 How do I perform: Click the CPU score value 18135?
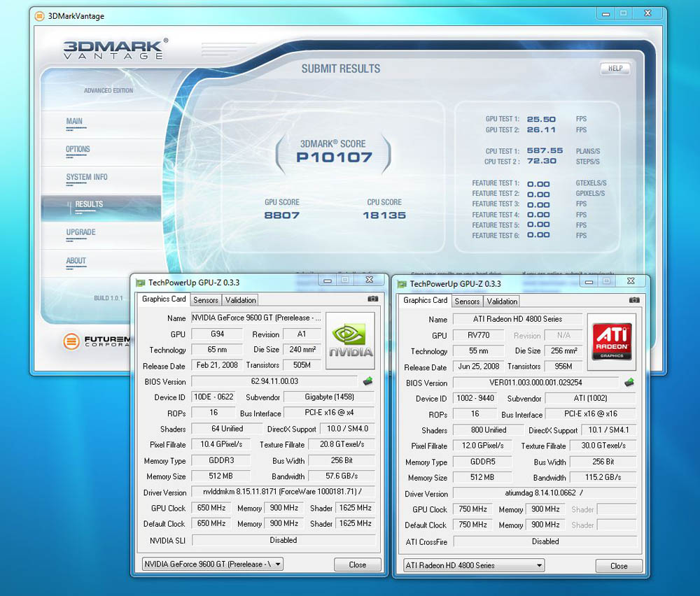pos(384,215)
